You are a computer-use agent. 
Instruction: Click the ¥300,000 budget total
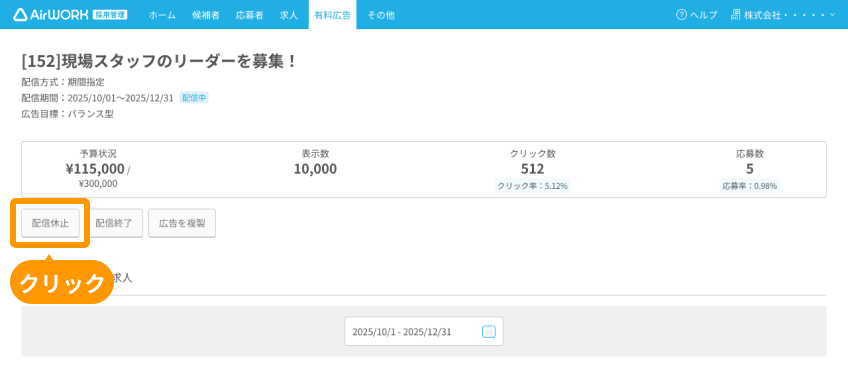click(98, 184)
